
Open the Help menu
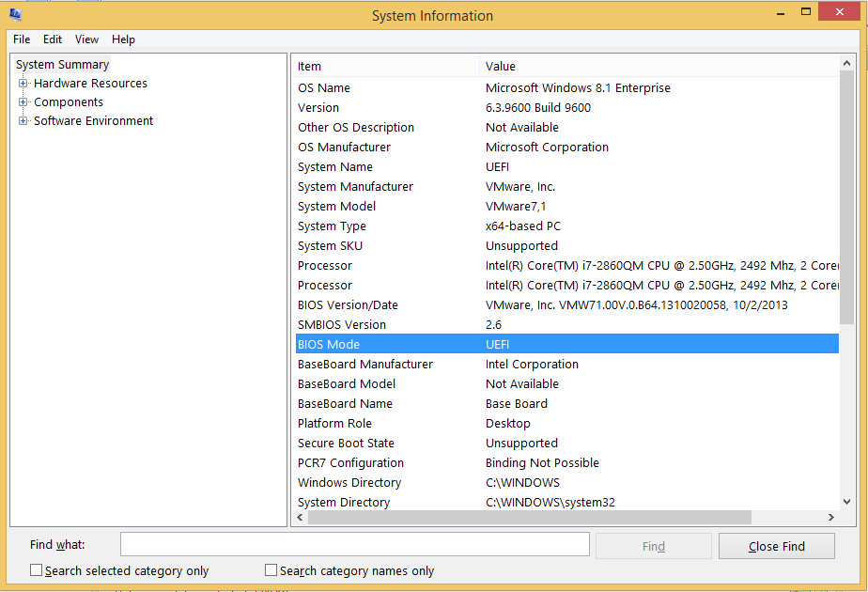click(123, 39)
